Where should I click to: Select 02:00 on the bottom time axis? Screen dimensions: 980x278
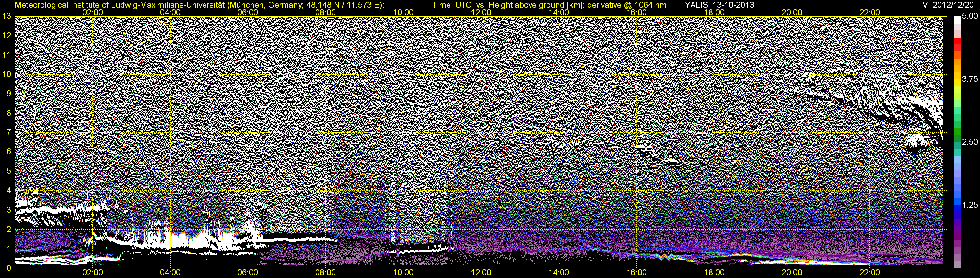92,273
